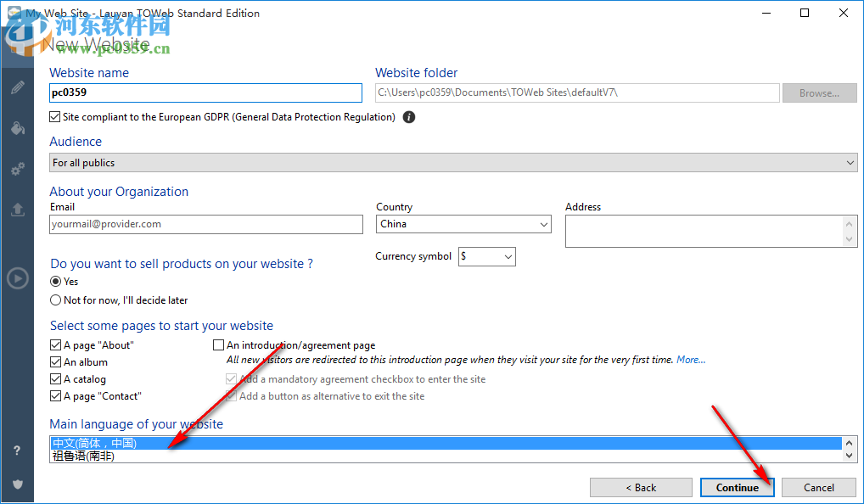This screenshot has height=504, width=864.
Task: Choose Not for now, I'll decide later
Action: pos(56,300)
